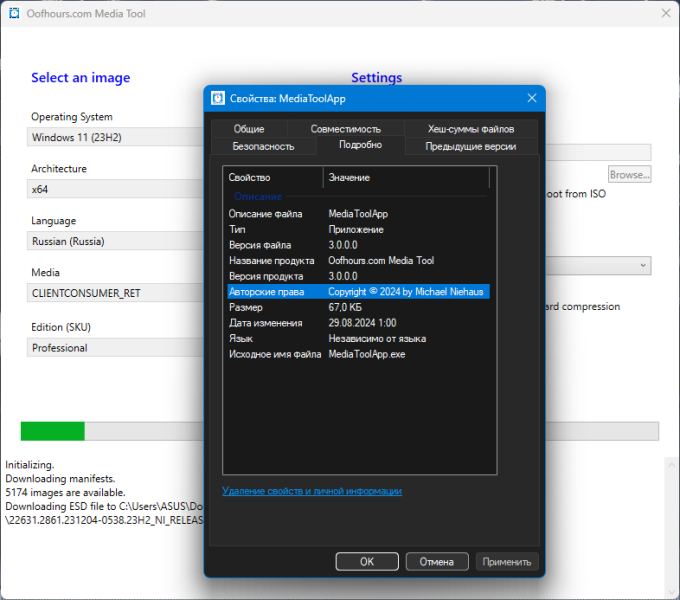Select the Версия файла row
Image resolution: width=680 pixels, height=600 pixels.
point(359,245)
